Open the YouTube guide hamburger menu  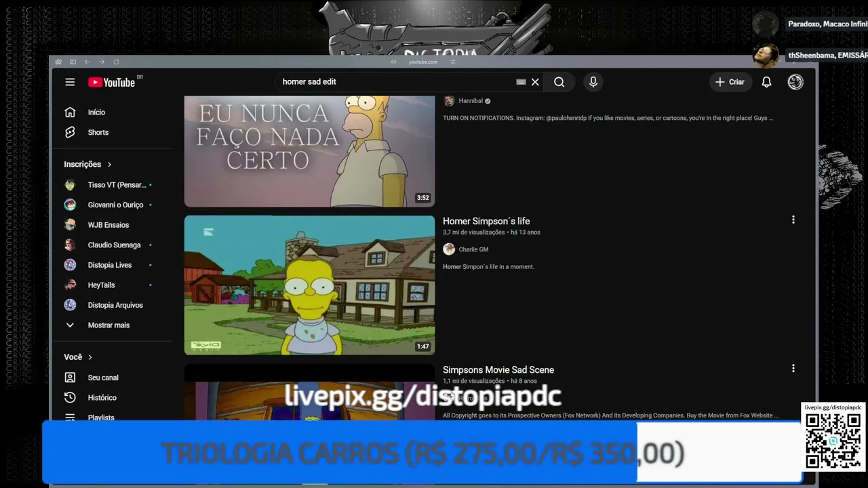tap(70, 82)
